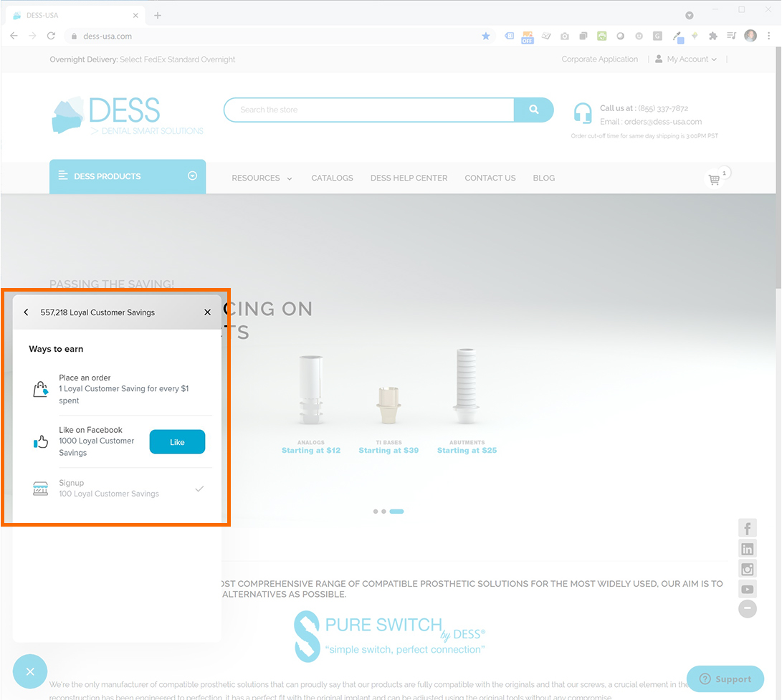Image resolution: width=782 pixels, height=700 pixels.
Task: Select the active third carousel indicator
Action: pyautogui.click(x=396, y=512)
